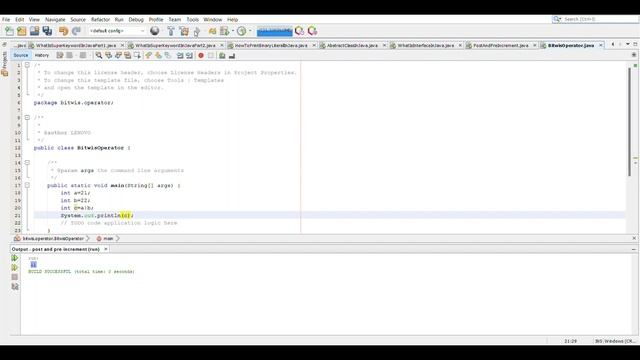Open the search magnifier dropdown in Quick Search
The width and height of the screenshot is (640, 360).
[x=557, y=19]
